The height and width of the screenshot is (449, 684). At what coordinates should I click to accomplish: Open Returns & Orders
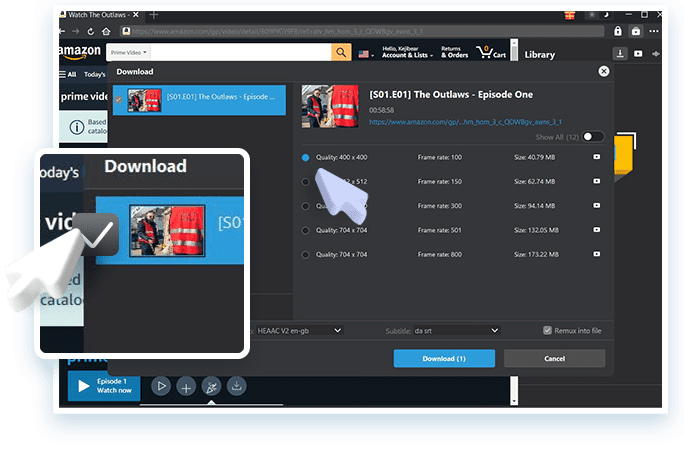click(x=454, y=52)
